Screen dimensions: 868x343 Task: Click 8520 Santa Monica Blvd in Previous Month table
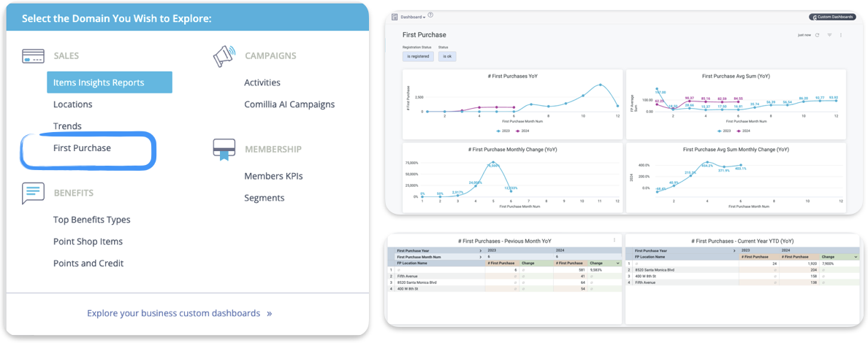(417, 282)
